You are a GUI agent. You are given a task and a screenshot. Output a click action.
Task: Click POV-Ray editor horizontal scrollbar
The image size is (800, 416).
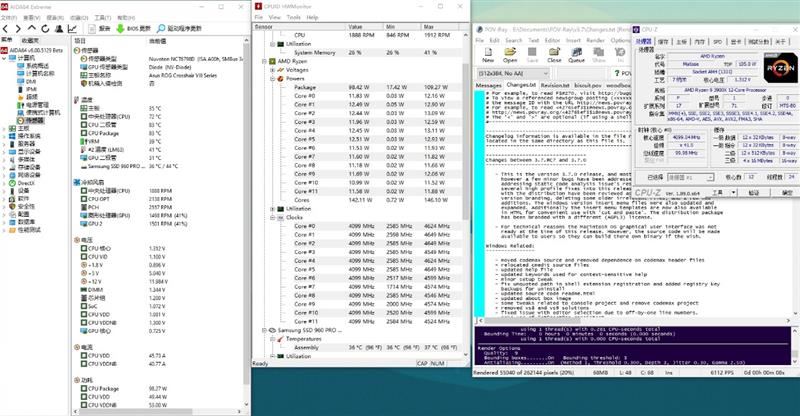tap(634, 321)
